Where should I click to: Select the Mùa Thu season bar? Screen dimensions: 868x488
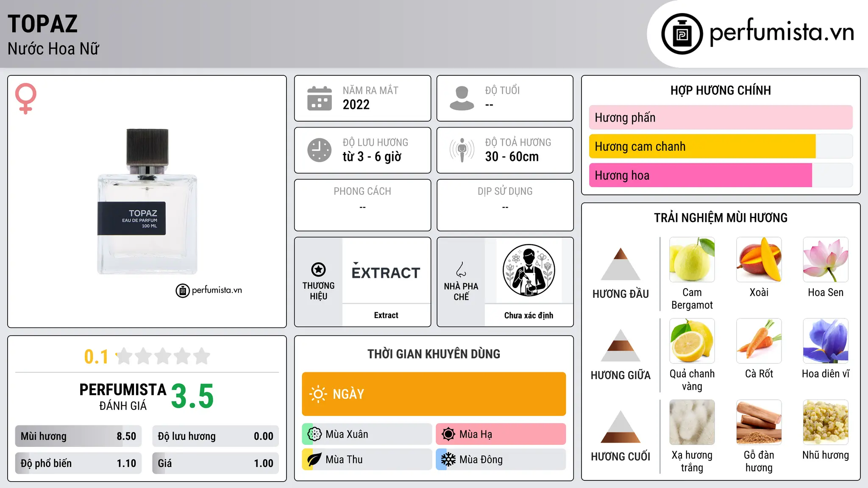click(x=367, y=460)
